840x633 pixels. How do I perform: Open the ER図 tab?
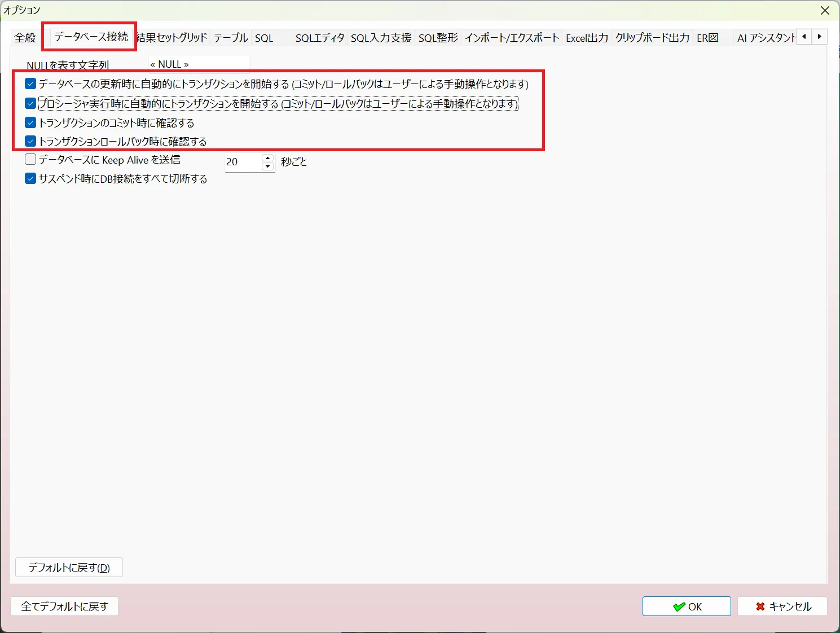(x=707, y=38)
